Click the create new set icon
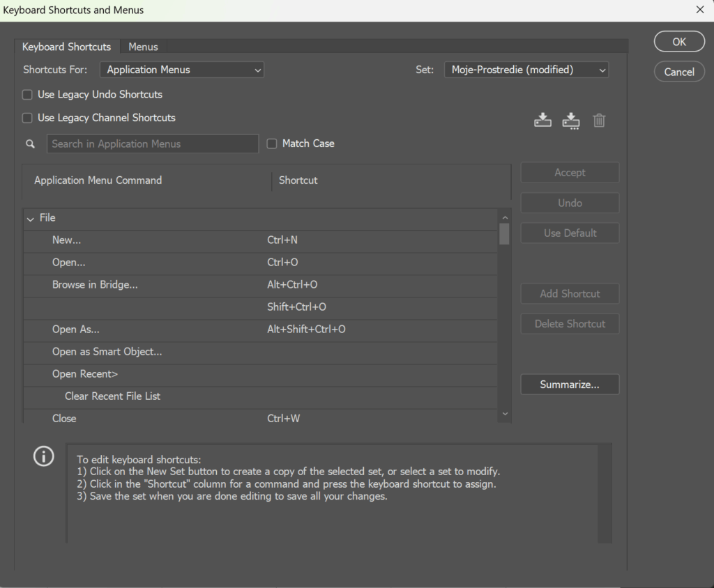The height and width of the screenshot is (588, 714). coord(571,120)
